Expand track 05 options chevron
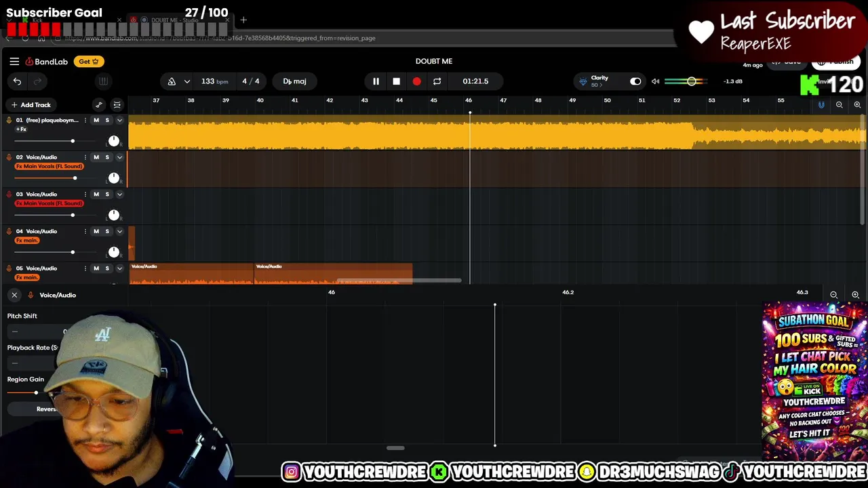 point(119,268)
